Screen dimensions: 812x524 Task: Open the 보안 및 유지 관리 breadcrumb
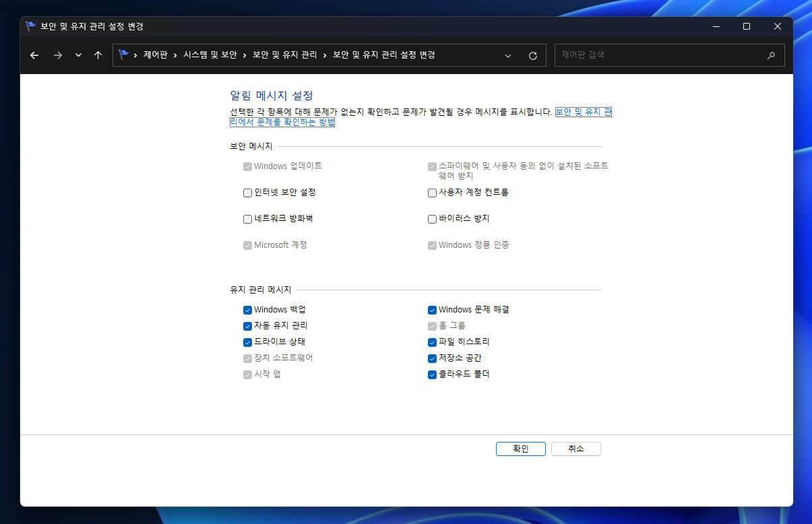click(x=284, y=55)
